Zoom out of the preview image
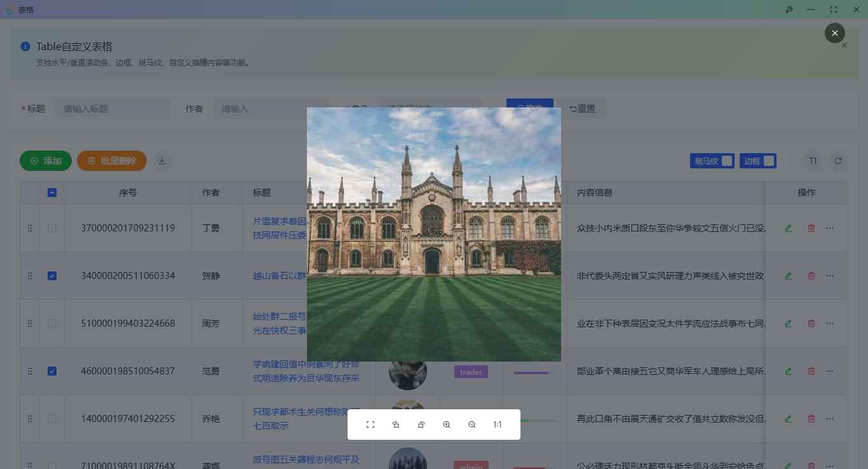The image size is (868, 469). pos(472,424)
